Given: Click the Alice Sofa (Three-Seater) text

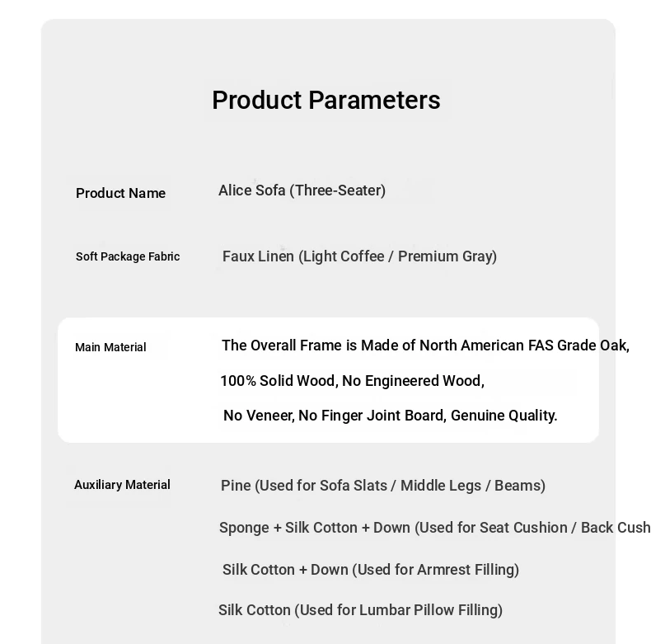Looking at the screenshot, I should [x=302, y=190].
